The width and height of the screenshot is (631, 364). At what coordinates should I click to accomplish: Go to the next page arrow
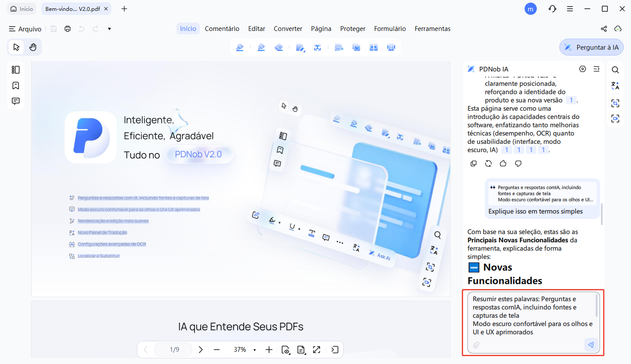click(x=201, y=350)
